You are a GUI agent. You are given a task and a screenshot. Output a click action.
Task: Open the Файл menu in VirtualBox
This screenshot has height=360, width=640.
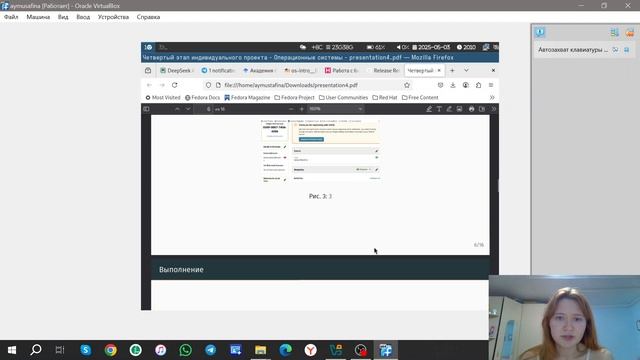point(11,17)
